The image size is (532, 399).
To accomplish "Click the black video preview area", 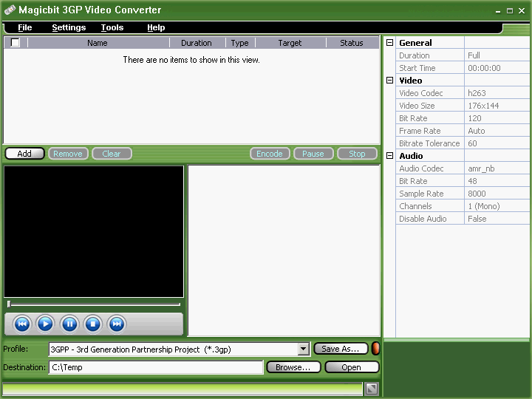I will [x=94, y=231].
